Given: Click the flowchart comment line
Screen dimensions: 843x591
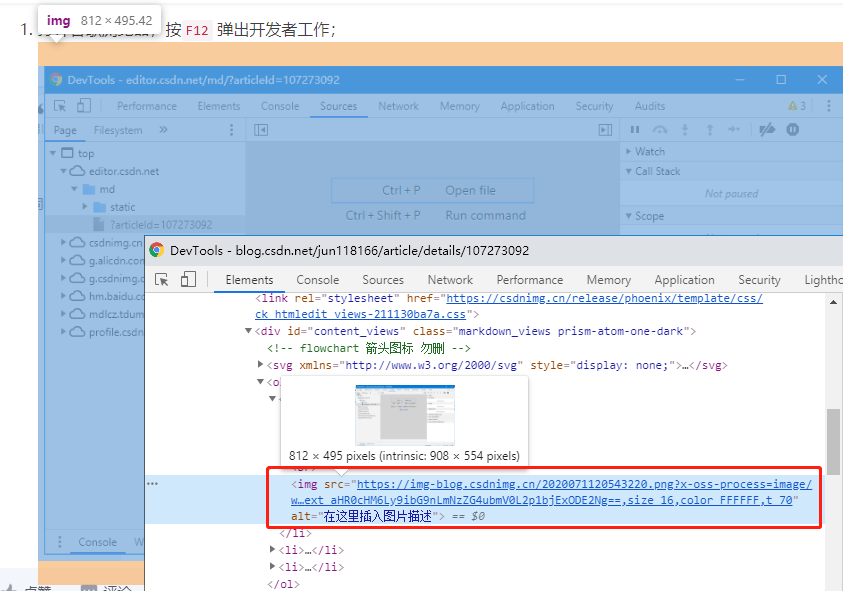Looking at the screenshot, I should (x=369, y=348).
